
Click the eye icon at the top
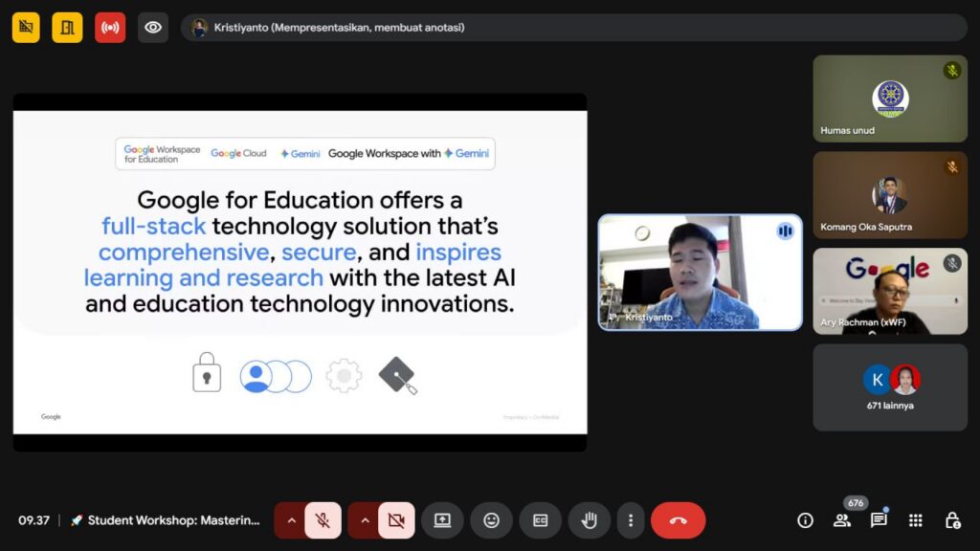(x=153, y=28)
